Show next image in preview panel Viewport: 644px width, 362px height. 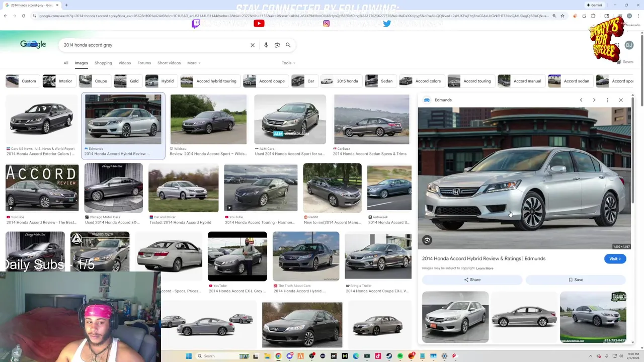click(x=594, y=100)
